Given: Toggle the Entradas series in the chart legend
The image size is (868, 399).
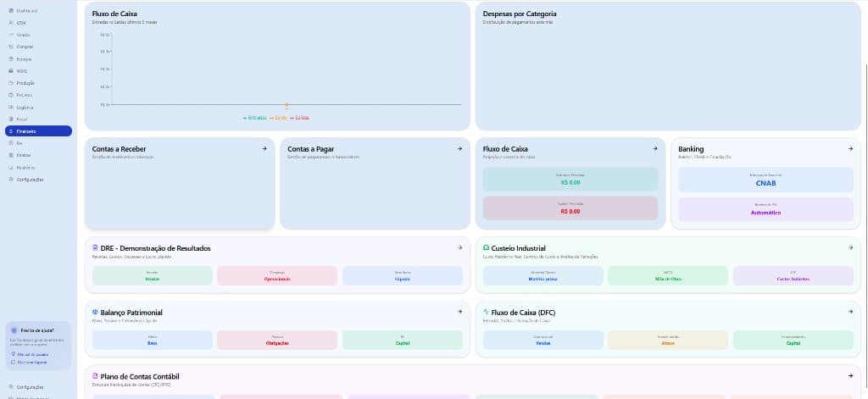Looking at the screenshot, I should pyautogui.click(x=255, y=118).
